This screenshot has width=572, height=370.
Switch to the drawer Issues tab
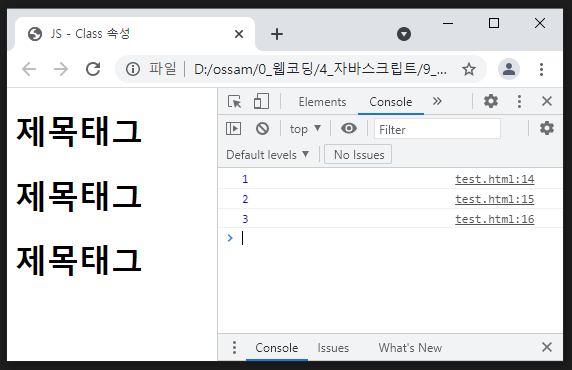coord(333,348)
